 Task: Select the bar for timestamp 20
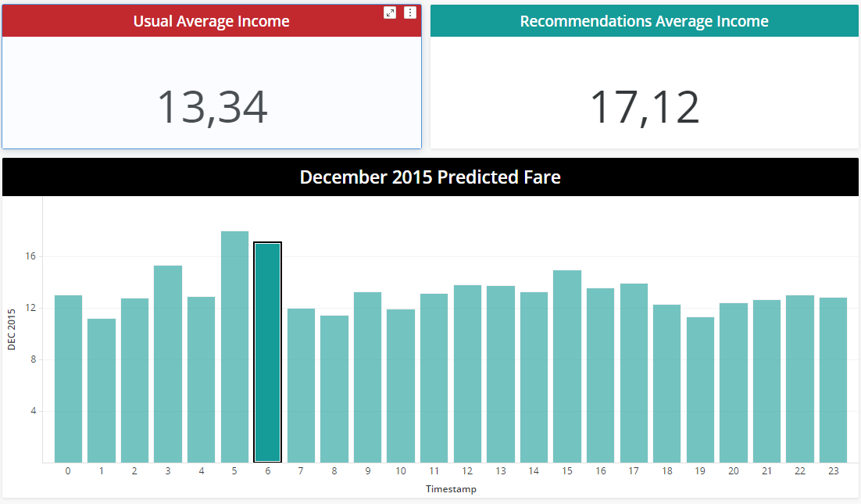pos(734,383)
